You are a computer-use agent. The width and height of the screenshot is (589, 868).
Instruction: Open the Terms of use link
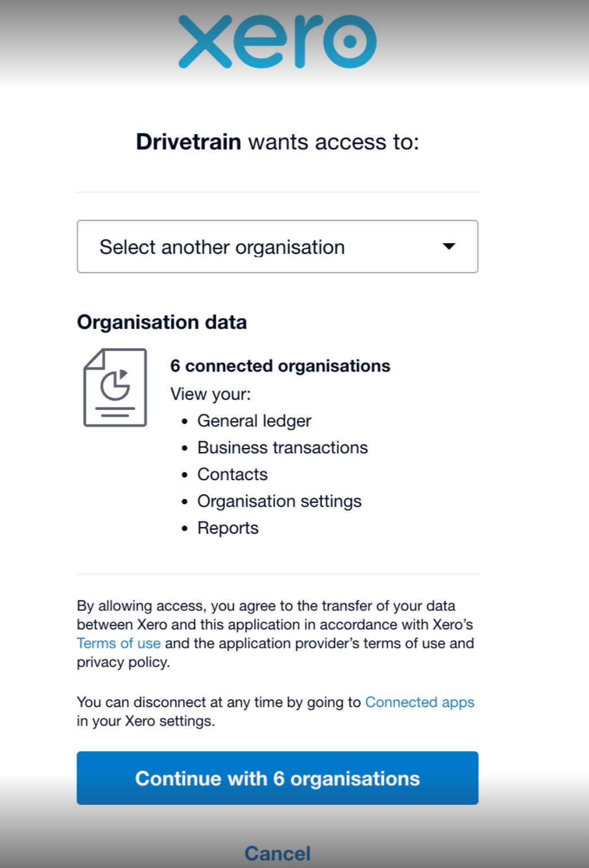pyautogui.click(x=118, y=643)
